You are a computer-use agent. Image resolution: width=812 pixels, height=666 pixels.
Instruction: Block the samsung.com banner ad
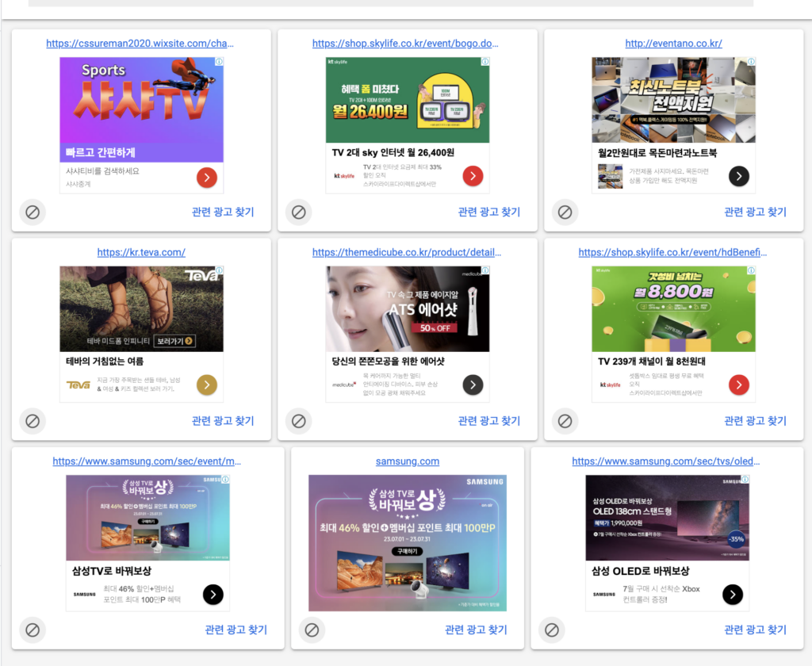pyautogui.click(x=312, y=630)
